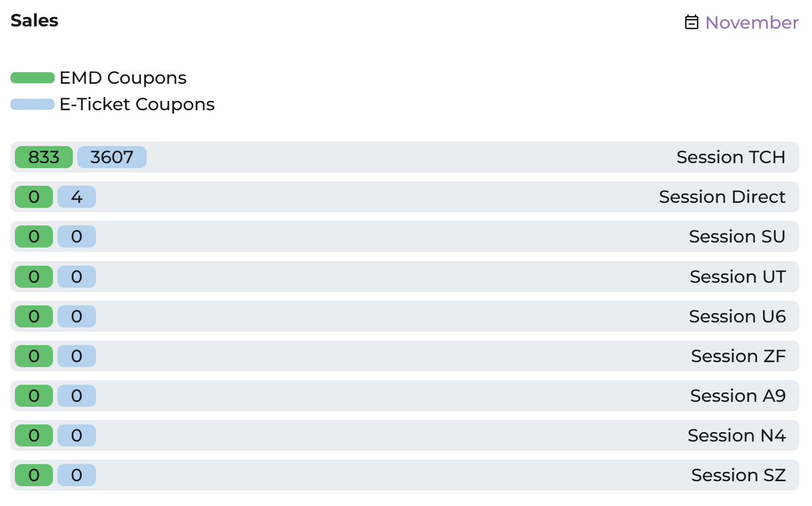Click the calendar icon beside November
Viewport: 812px width, 506px height.
click(691, 22)
